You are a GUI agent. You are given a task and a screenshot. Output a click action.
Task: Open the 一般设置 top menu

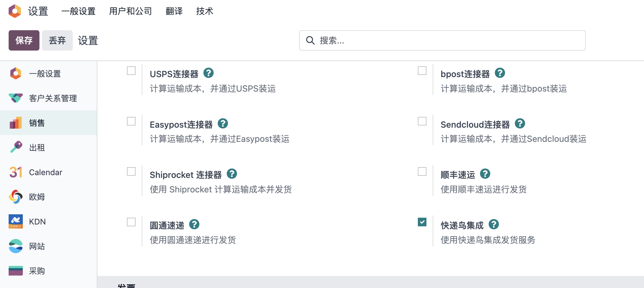pyautogui.click(x=78, y=11)
